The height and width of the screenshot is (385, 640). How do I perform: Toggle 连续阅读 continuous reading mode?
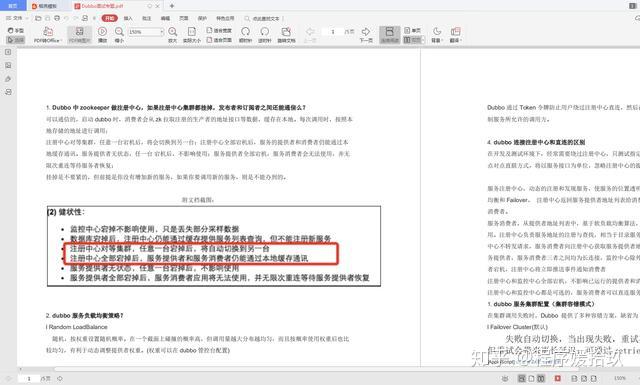(x=390, y=35)
